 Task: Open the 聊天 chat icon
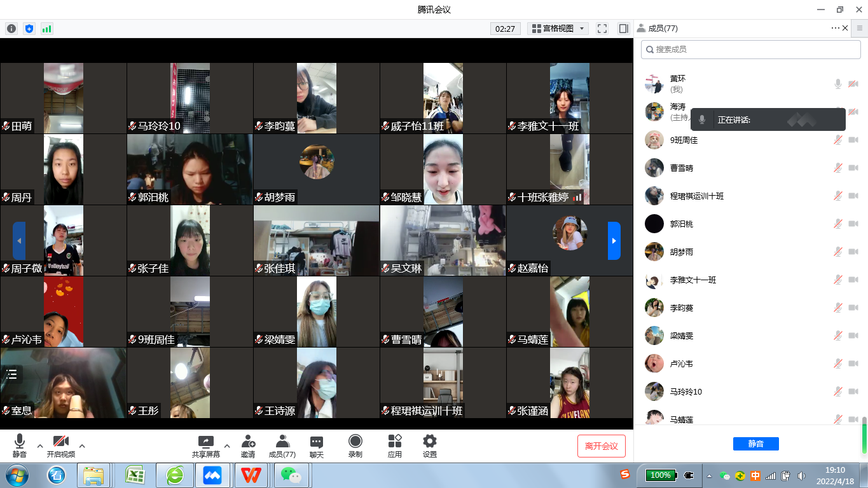click(316, 446)
